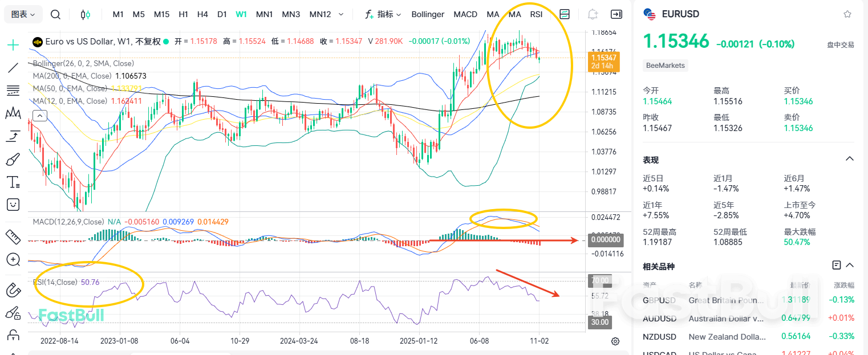Viewport: 868px width, 355px height.
Task: Add a price alert with bell icon
Action: tap(593, 14)
